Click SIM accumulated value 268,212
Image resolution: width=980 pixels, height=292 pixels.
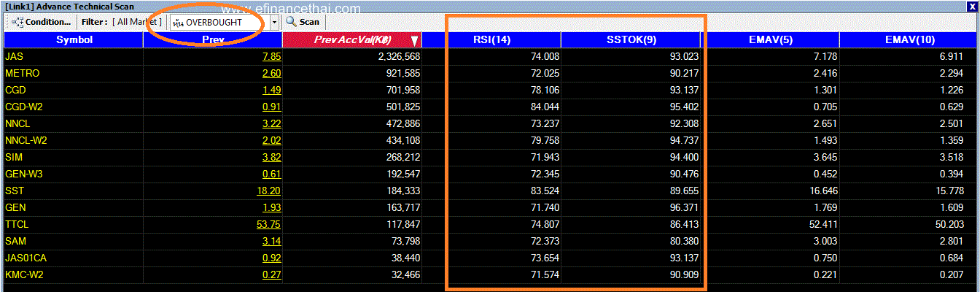(402, 157)
